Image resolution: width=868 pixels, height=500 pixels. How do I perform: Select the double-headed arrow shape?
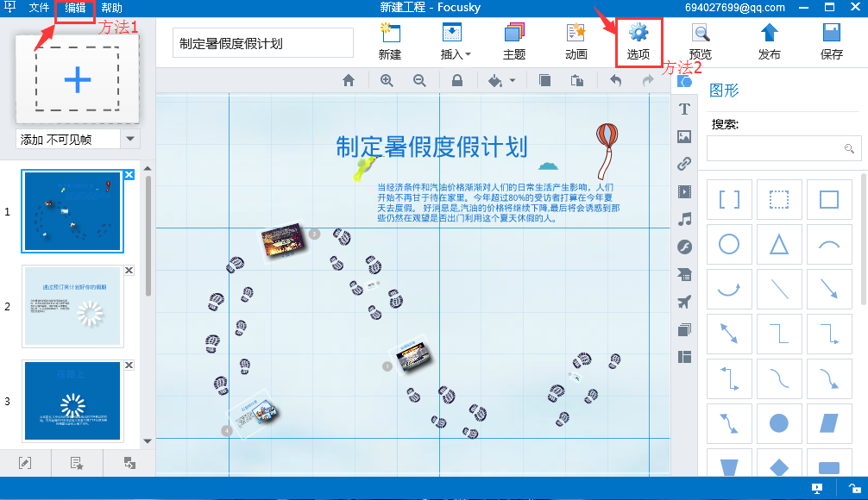click(x=729, y=334)
